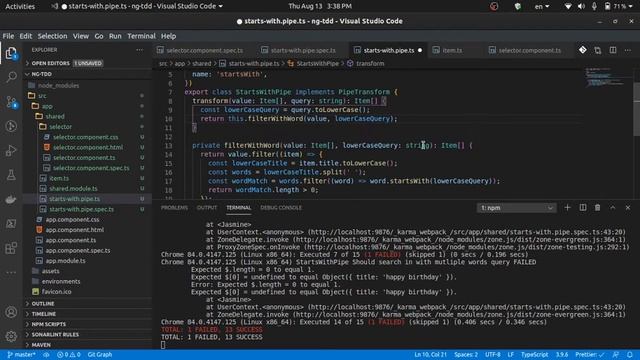Close the terminal panel
640x360 pixels.
pyautogui.click(x=628, y=207)
